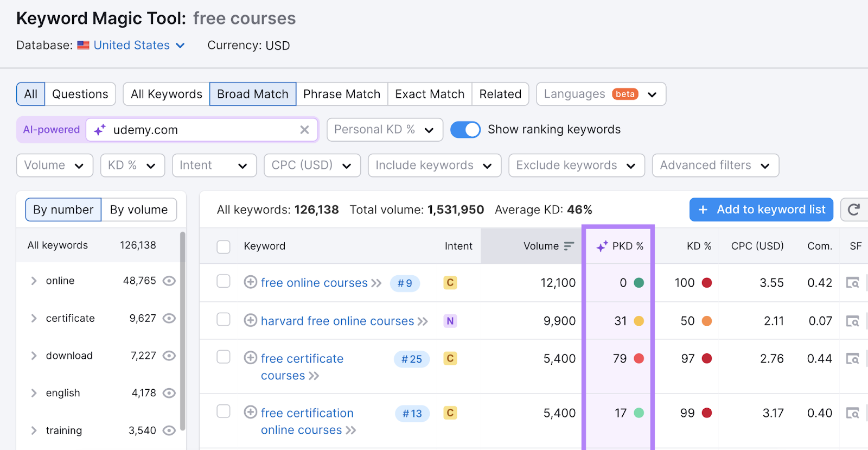The image size is (868, 450).
Task: Click the red KD dot for free online courses
Action: tap(707, 283)
